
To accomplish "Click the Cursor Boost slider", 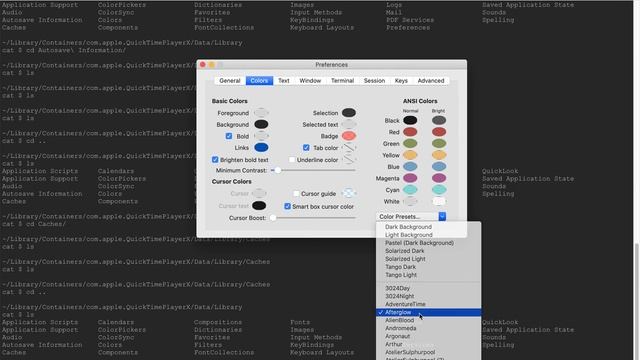I will tap(313, 218).
